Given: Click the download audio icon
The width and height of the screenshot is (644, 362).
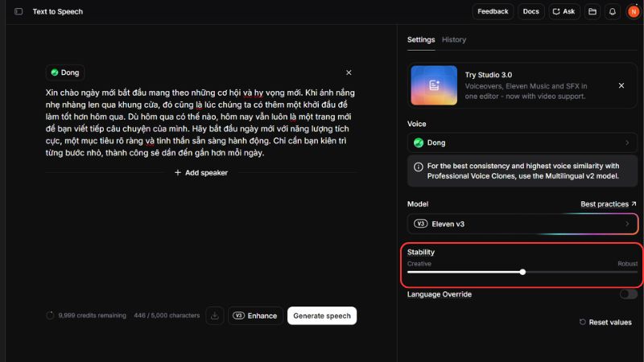Looking at the screenshot, I should [x=214, y=315].
